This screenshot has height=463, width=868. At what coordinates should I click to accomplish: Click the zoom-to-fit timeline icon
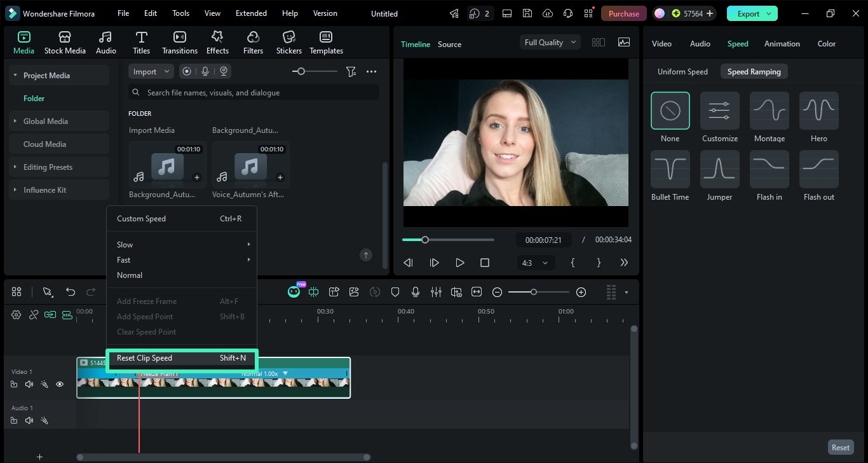[477, 292]
